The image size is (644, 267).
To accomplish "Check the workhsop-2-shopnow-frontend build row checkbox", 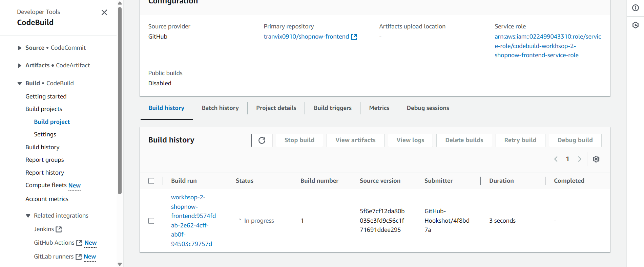I will tap(151, 221).
